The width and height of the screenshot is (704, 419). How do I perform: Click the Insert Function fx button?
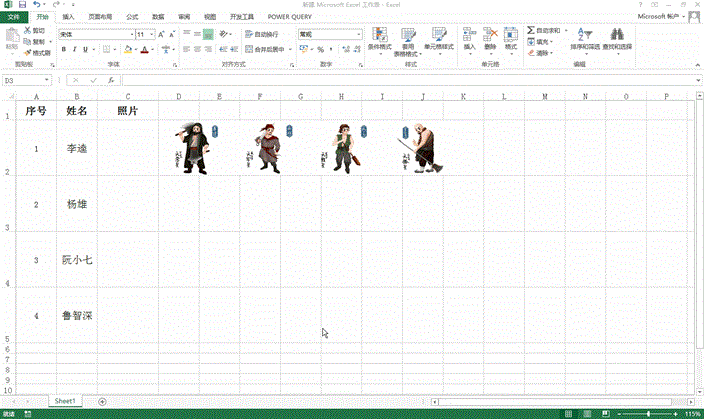point(111,80)
